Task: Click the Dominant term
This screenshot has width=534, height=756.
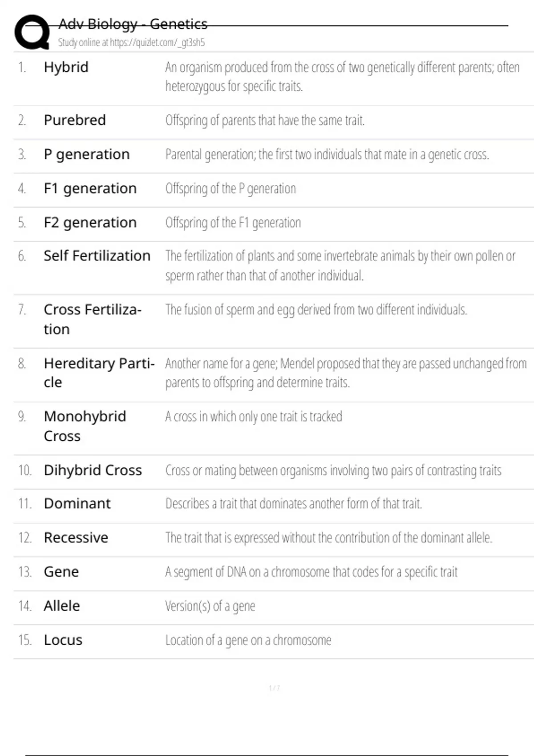Action: pos(77,503)
